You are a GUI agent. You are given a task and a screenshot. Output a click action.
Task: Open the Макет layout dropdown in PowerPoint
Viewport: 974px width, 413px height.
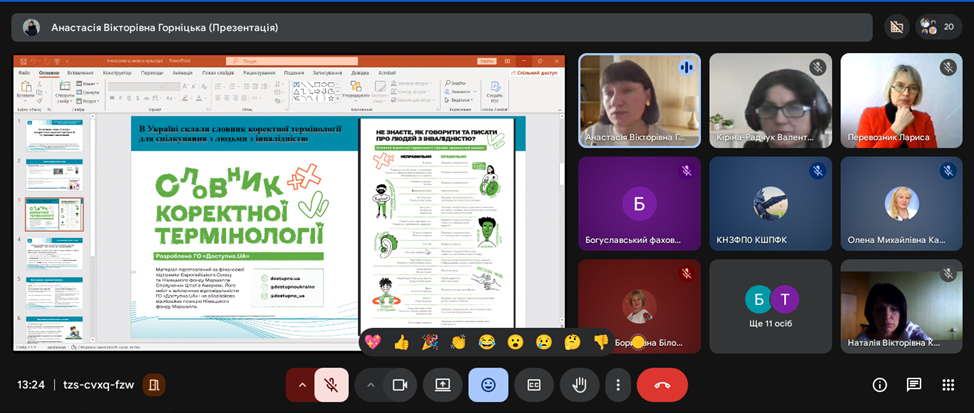click(x=87, y=84)
